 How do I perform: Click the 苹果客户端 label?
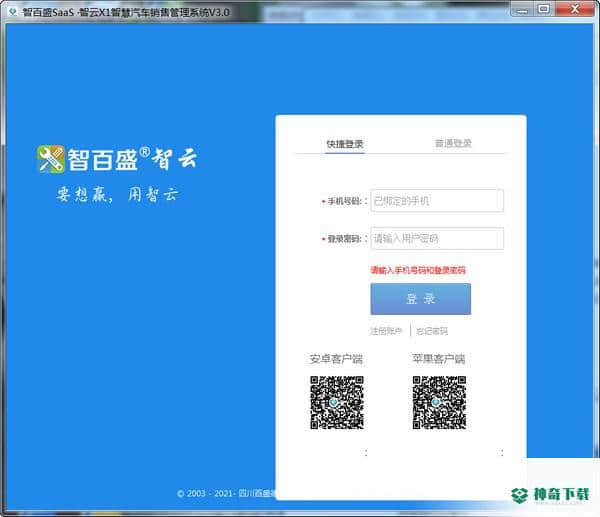pos(439,359)
